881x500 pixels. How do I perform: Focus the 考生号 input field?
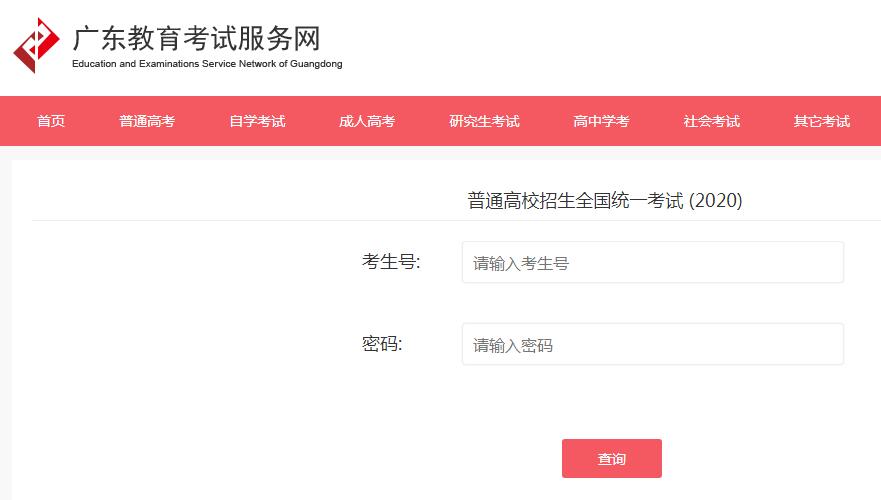tap(652, 262)
